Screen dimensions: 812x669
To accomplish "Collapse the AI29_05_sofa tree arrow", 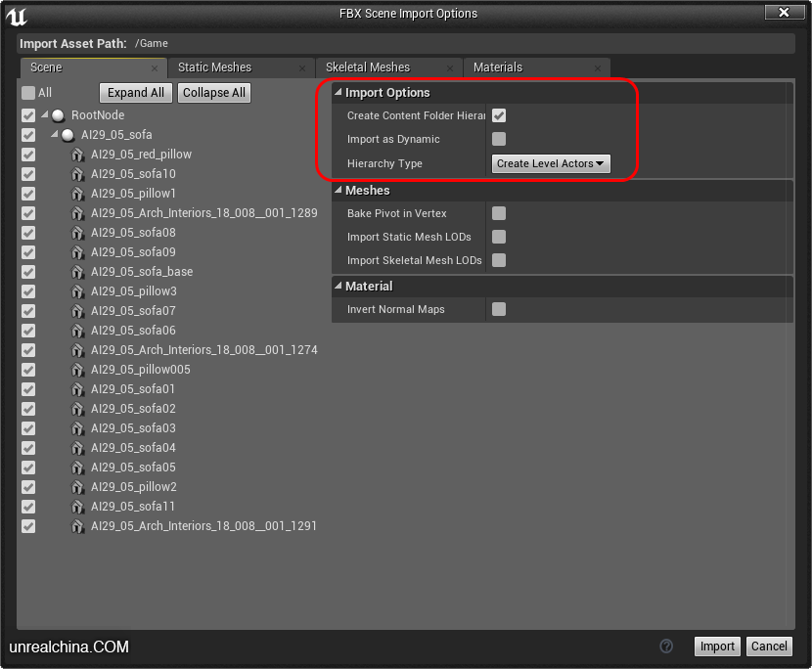I will (x=55, y=134).
